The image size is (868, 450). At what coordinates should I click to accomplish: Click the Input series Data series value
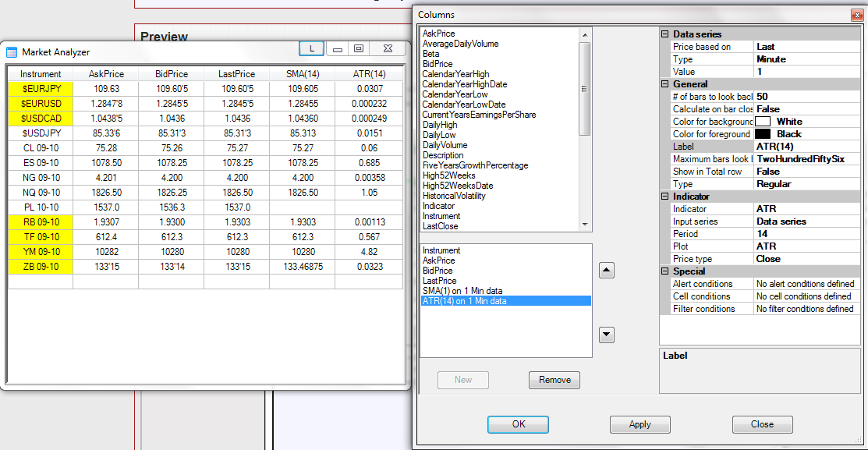[807, 221]
